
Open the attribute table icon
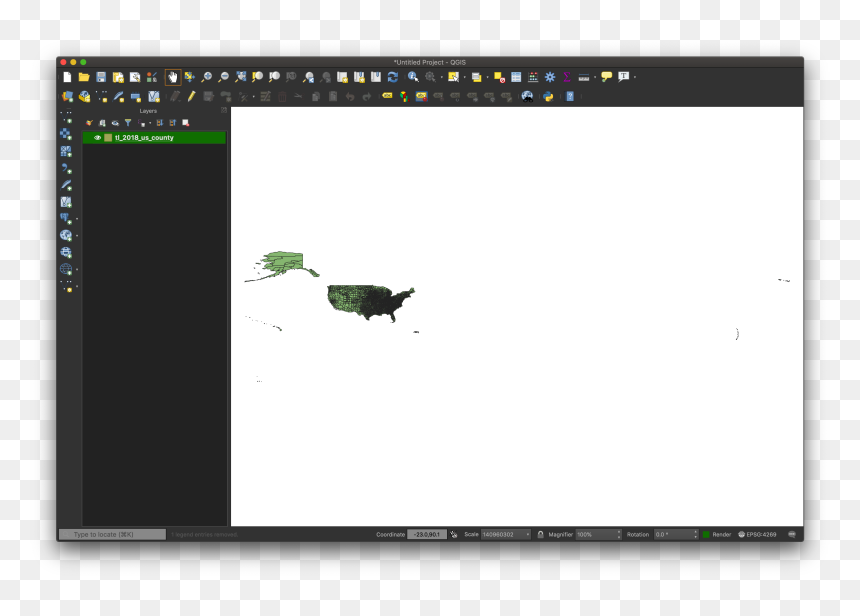(516, 77)
